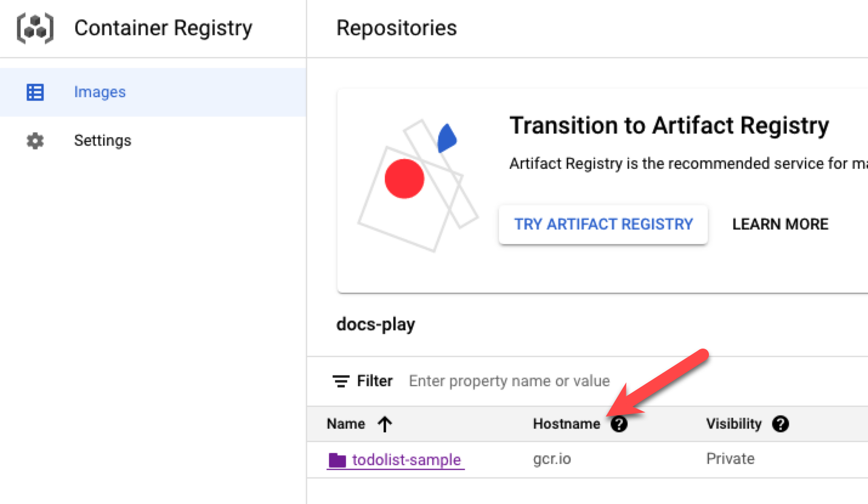This screenshot has height=504, width=868.
Task: Click the Container Registry logo icon
Action: click(x=35, y=29)
